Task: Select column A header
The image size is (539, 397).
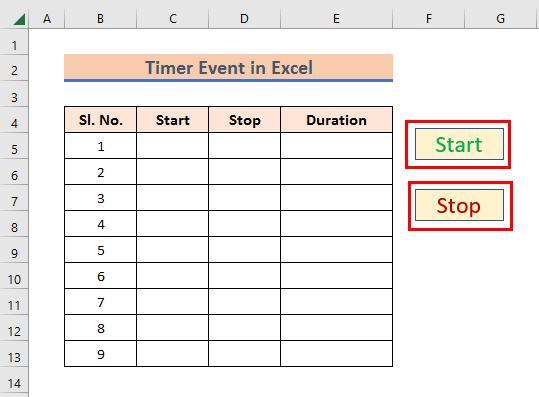Action: (47, 19)
